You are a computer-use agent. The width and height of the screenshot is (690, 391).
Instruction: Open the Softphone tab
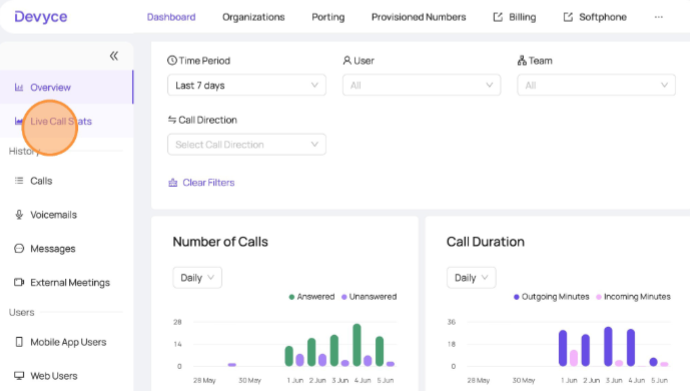click(595, 17)
